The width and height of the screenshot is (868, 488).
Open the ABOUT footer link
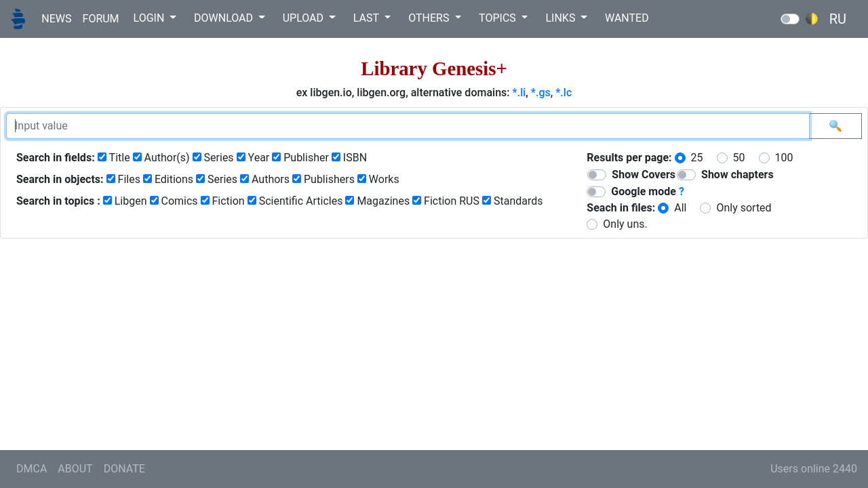tap(75, 468)
